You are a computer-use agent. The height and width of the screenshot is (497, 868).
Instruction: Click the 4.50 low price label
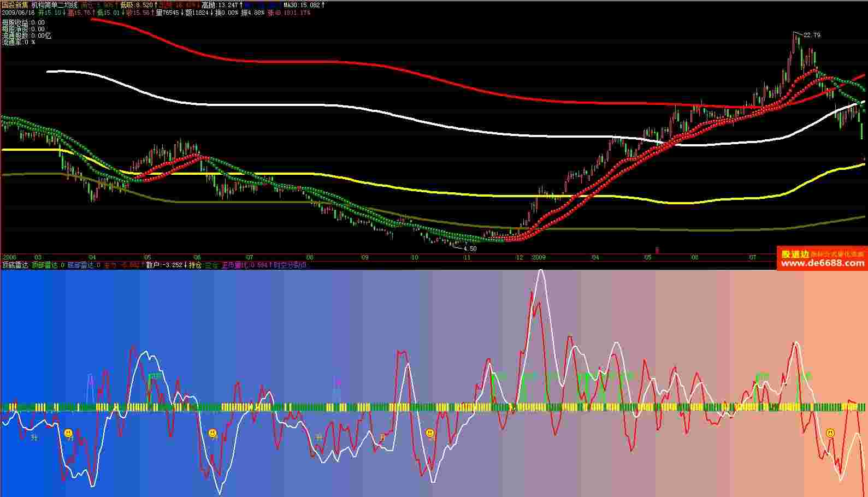coord(470,248)
